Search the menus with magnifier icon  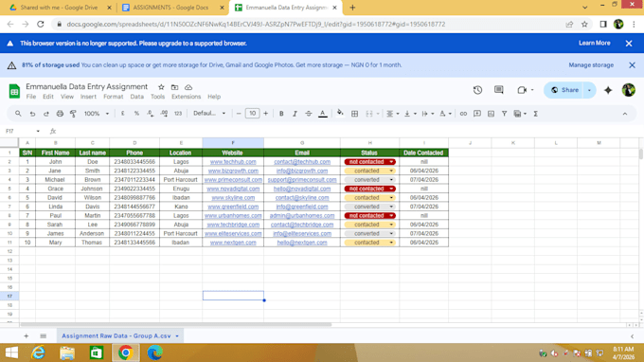(18, 114)
